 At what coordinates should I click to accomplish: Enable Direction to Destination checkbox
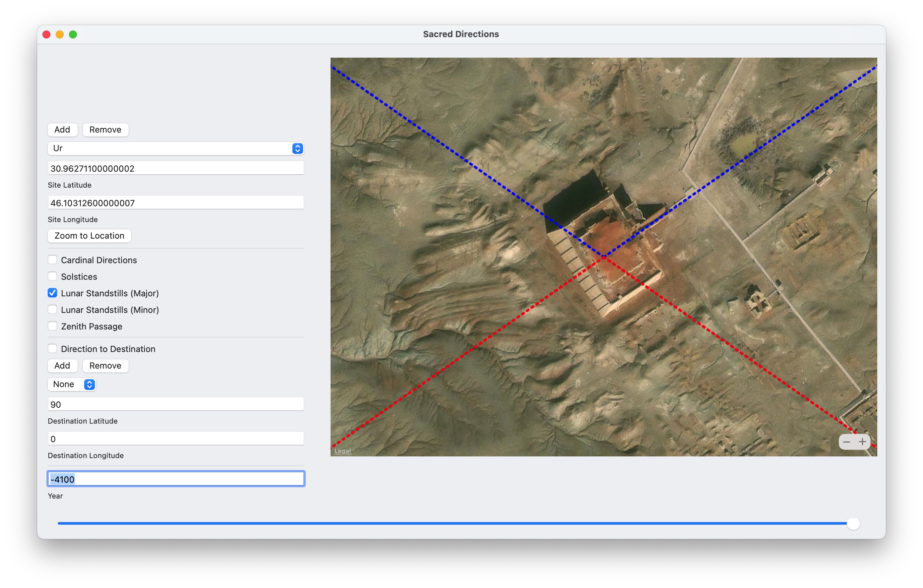(52, 349)
